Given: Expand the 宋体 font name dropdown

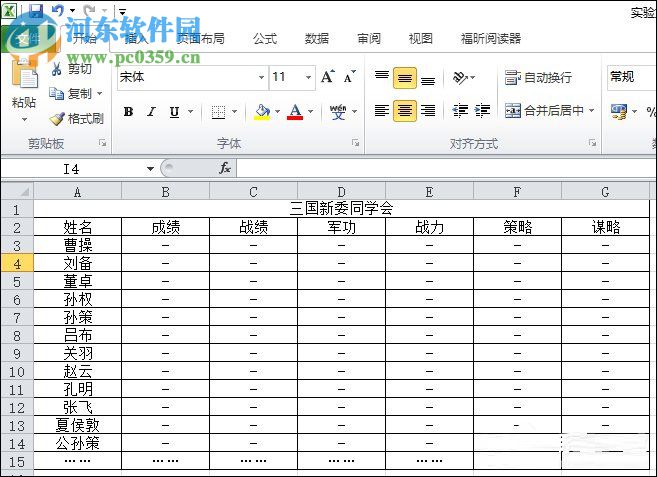Looking at the screenshot, I should (x=261, y=77).
